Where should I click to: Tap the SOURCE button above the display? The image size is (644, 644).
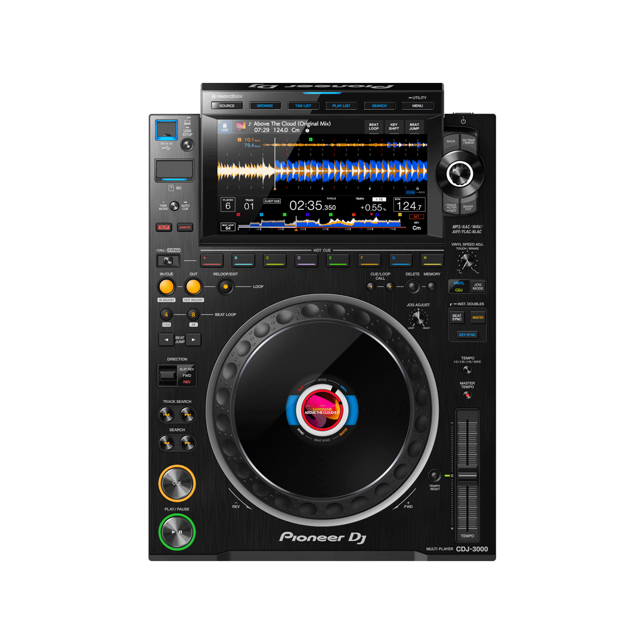227,106
